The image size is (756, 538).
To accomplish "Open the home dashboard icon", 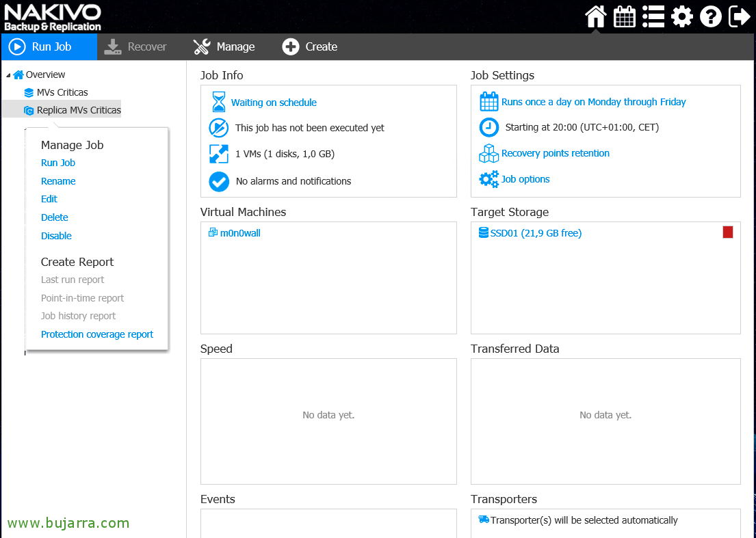I will pos(595,17).
